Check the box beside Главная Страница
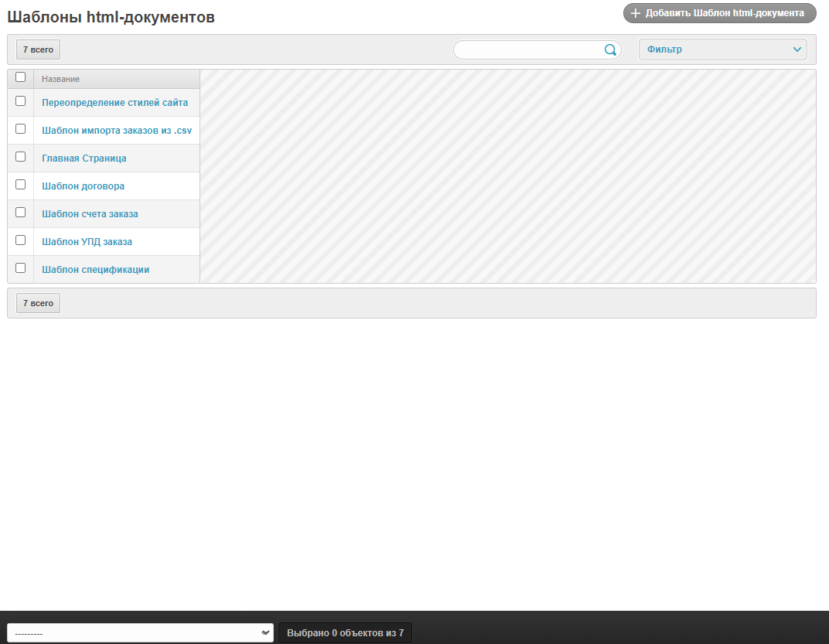Viewport: 829px width, 644px height. (21, 157)
